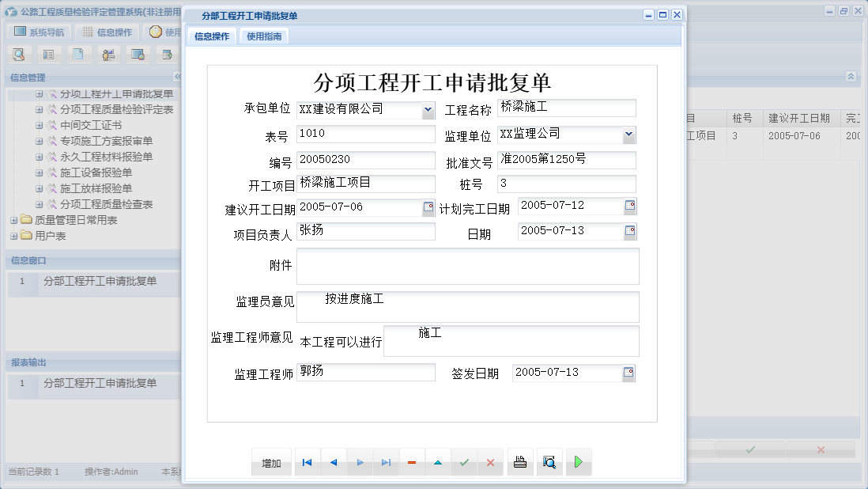Click the teal up-triangle edit button
868x489 pixels.
[x=438, y=463]
